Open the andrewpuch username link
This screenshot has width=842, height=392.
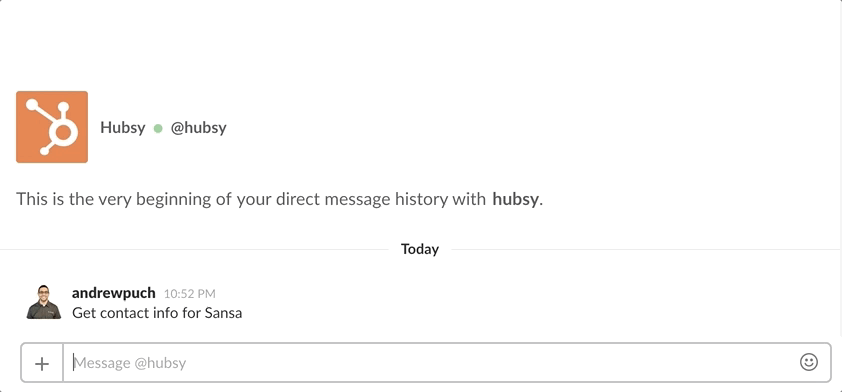(114, 293)
